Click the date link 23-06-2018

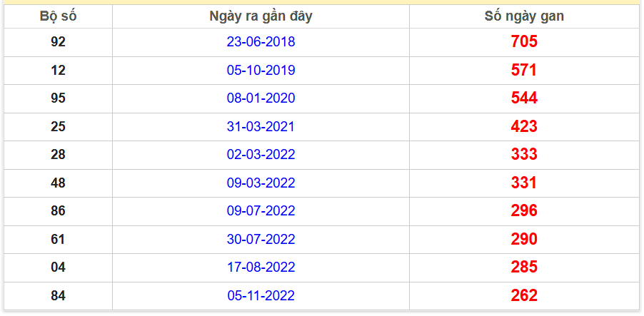pos(261,42)
